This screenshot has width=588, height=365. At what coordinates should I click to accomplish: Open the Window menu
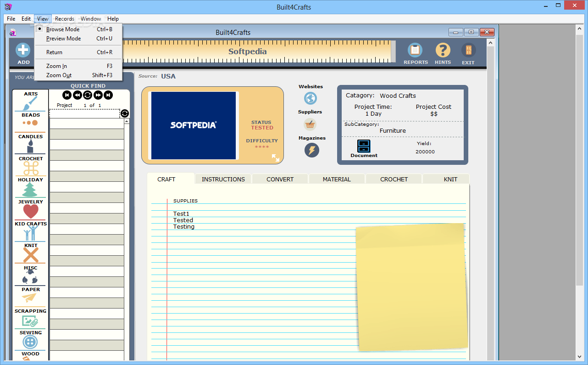coord(91,19)
